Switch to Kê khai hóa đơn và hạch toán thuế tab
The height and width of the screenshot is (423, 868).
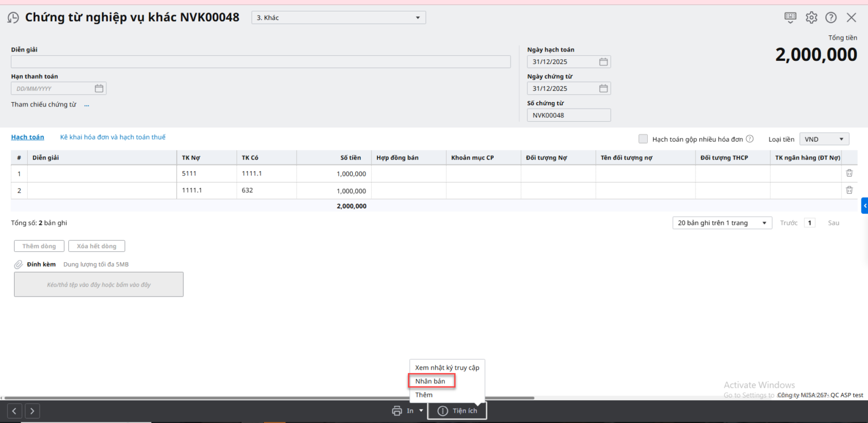[x=112, y=137]
